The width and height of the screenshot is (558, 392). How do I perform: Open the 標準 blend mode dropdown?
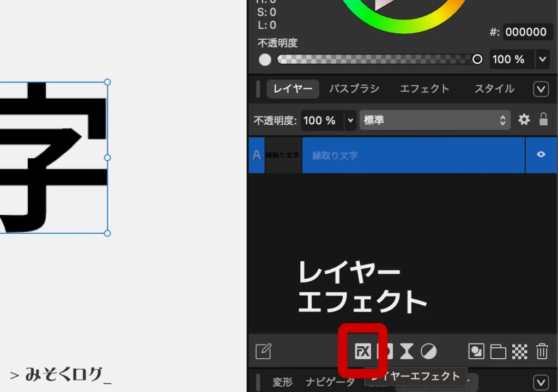point(434,120)
